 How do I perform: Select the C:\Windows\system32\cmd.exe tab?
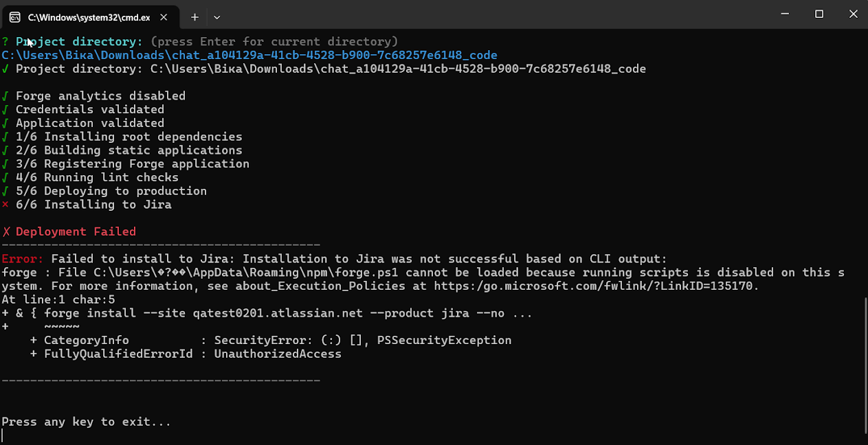pyautogui.click(x=88, y=16)
